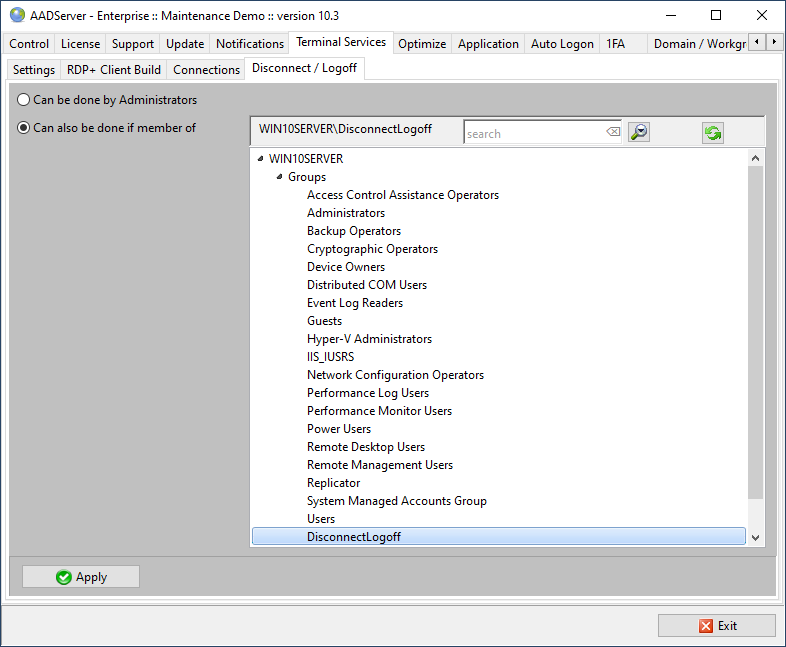The image size is (786, 647).
Task: Clear the search field with the X icon
Action: click(613, 133)
